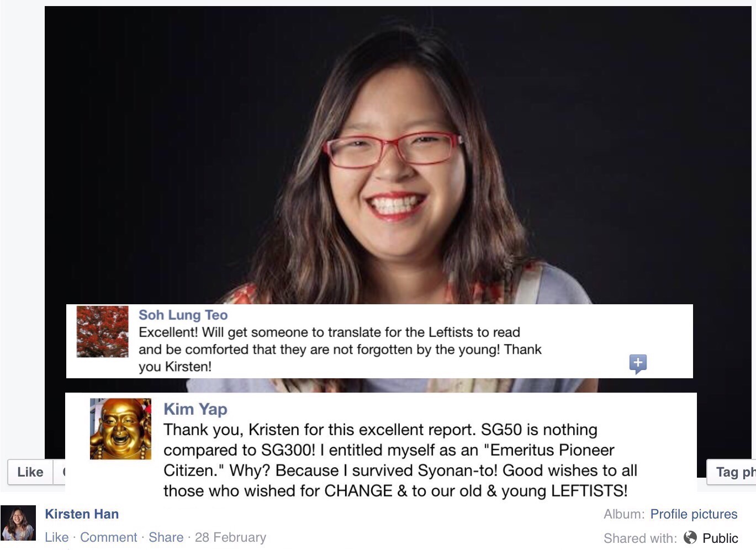Click the Comment link below Kirsten Han
The height and width of the screenshot is (550, 756).
coord(108,537)
